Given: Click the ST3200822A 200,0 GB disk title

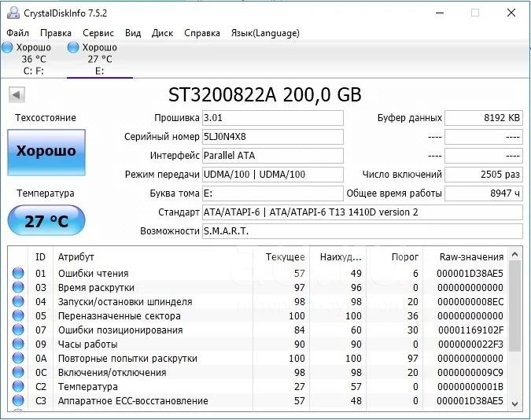Looking at the screenshot, I should pos(265,94).
